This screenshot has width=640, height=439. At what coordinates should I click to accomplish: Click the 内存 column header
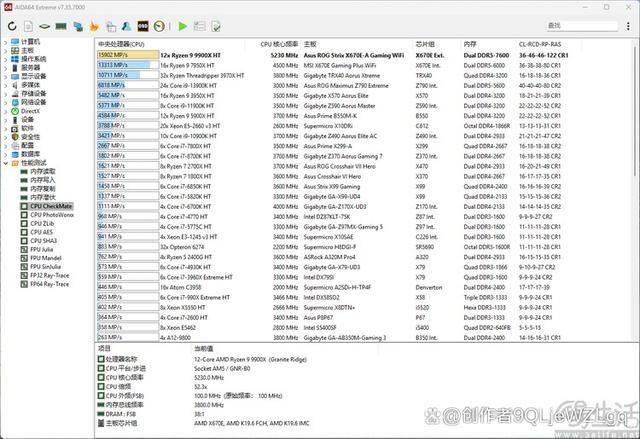[470, 44]
